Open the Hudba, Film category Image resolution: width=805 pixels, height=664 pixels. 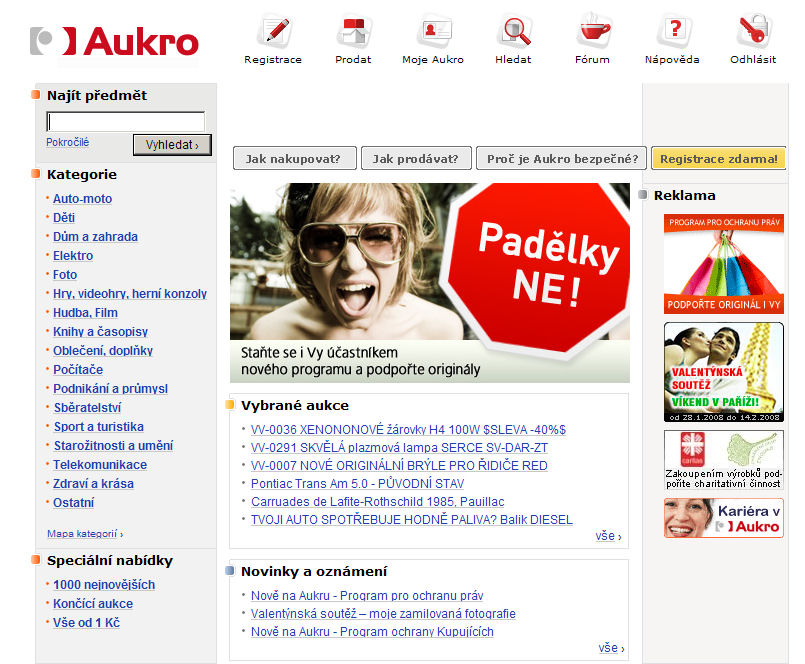click(x=85, y=313)
